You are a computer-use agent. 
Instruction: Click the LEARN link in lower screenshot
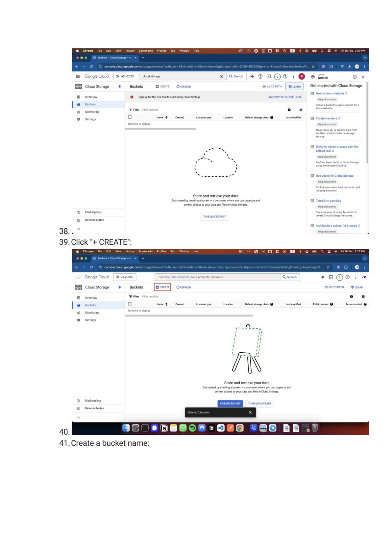(x=357, y=287)
